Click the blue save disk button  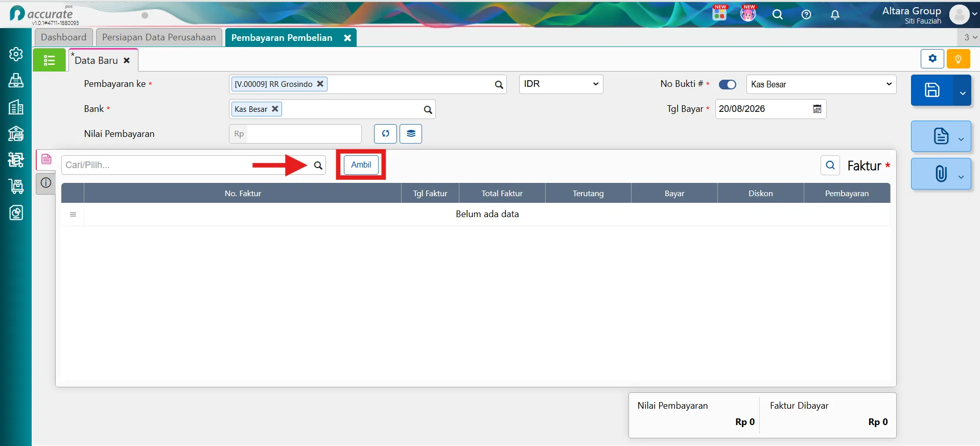pos(932,90)
